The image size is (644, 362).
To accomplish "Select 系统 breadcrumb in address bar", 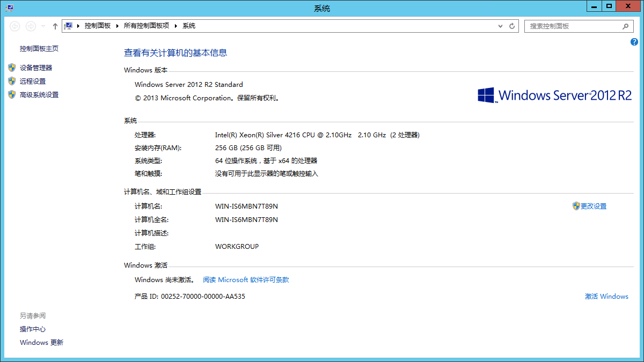I will click(189, 26).
